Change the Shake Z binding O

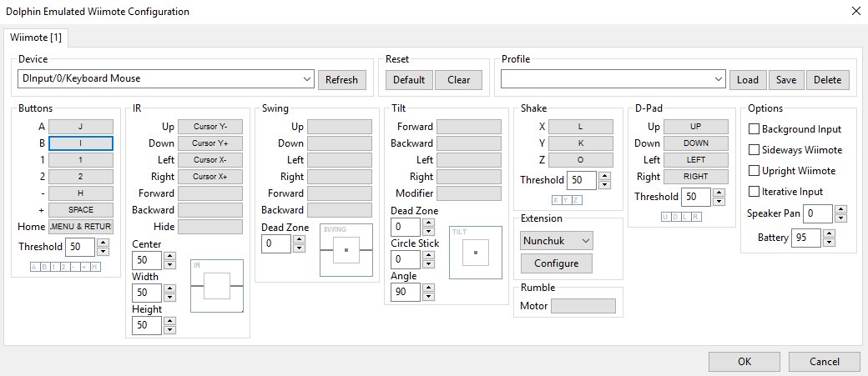581,160
